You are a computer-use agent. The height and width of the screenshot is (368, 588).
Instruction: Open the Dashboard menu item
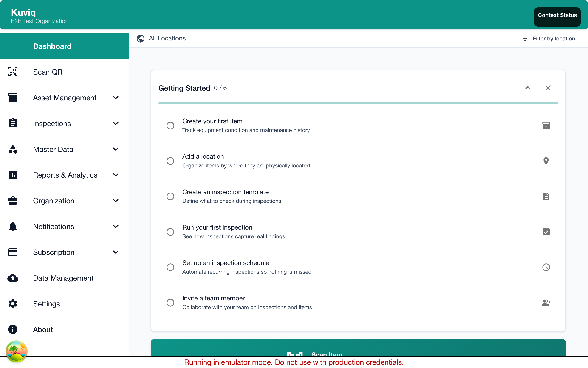pos(64,46)
